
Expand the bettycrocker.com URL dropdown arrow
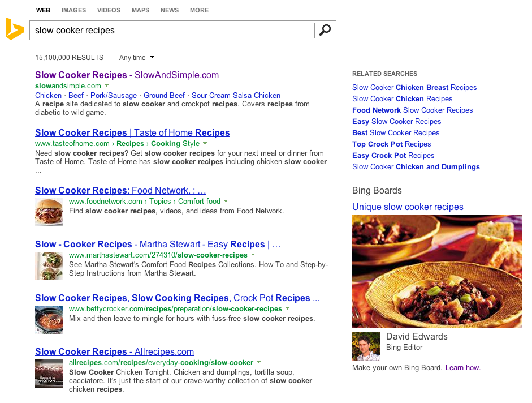click(x=287, y=308)
